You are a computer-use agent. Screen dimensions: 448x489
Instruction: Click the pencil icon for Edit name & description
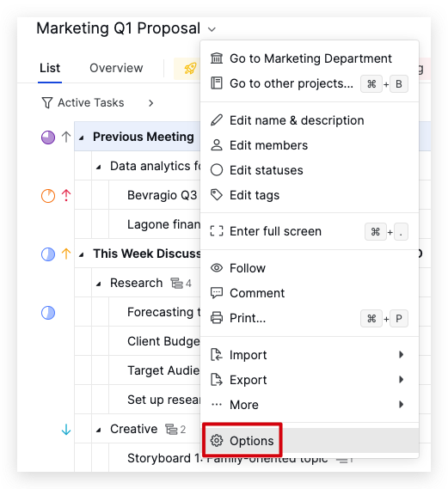[217, 120]
